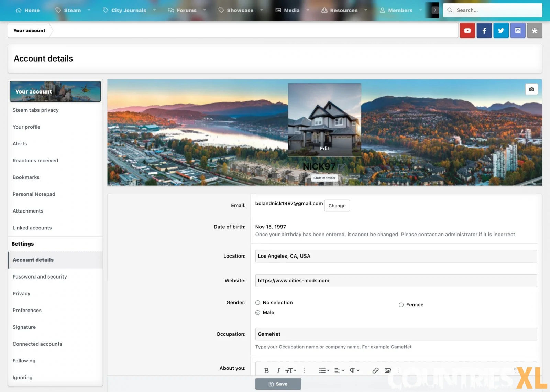Open the Discord social link
The height and width of the screenshot is (392, 550).
coord(518,31)
